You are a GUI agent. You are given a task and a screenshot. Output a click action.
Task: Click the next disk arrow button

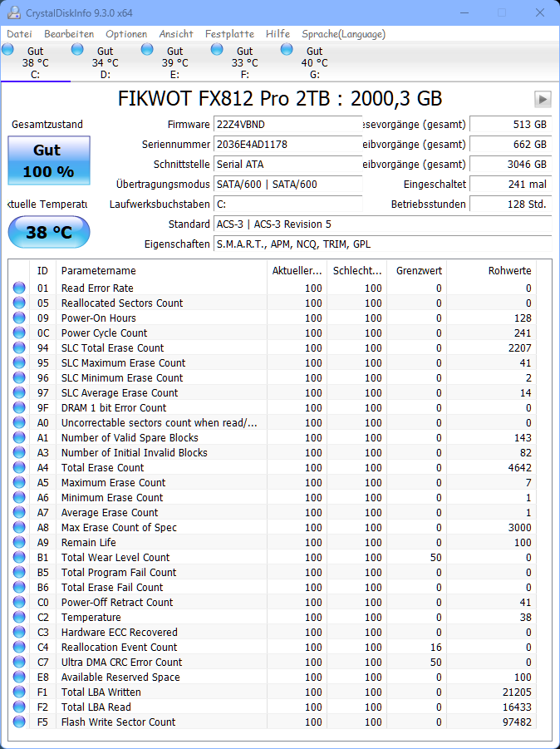[x=543, y=100]
